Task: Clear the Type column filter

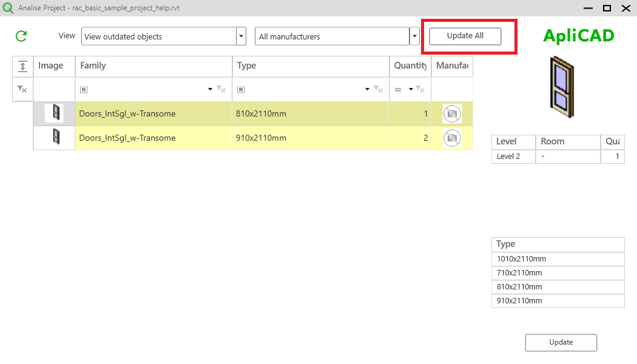Action: click(379, 89)
